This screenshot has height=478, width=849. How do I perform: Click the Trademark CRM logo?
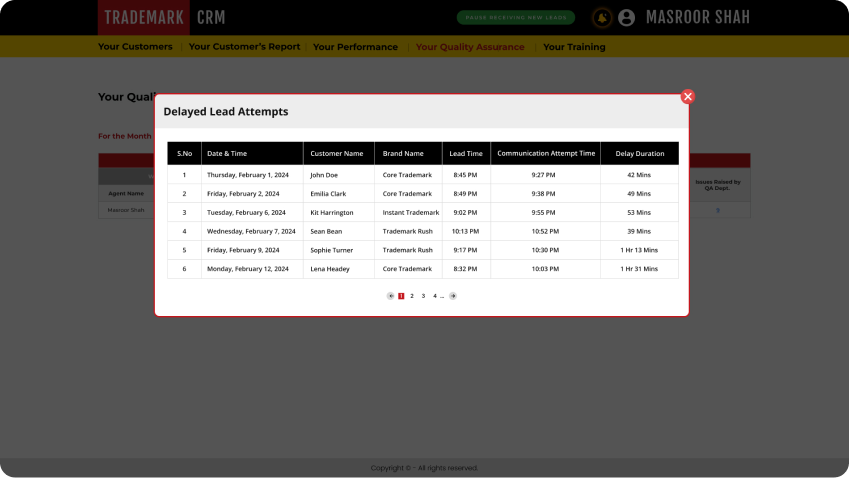pos(163,18)
